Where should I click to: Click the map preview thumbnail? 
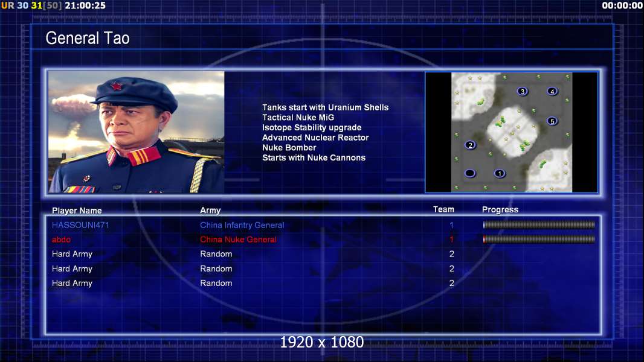511,132
